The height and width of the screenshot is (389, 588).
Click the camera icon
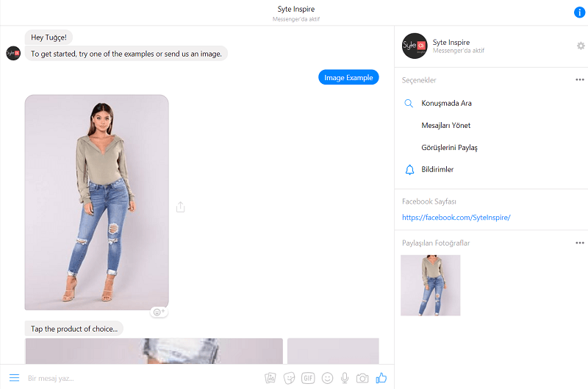point(362,378)
